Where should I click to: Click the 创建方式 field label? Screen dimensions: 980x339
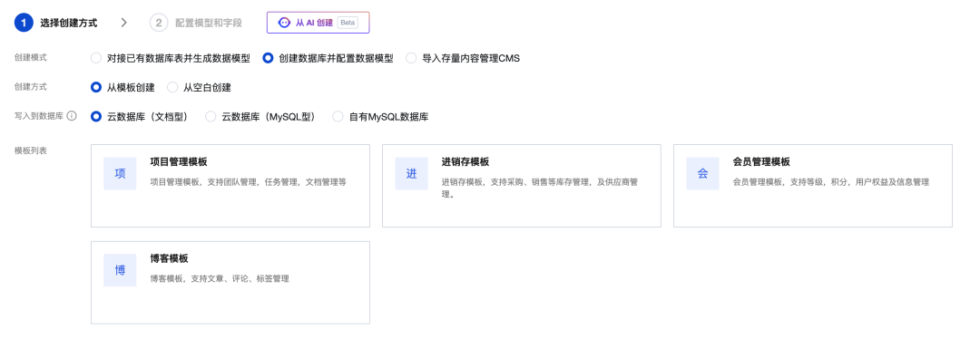click(31, 87)
